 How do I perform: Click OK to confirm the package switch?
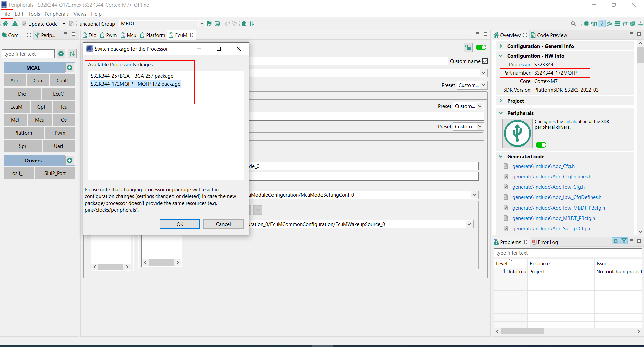tap(180, 224)
